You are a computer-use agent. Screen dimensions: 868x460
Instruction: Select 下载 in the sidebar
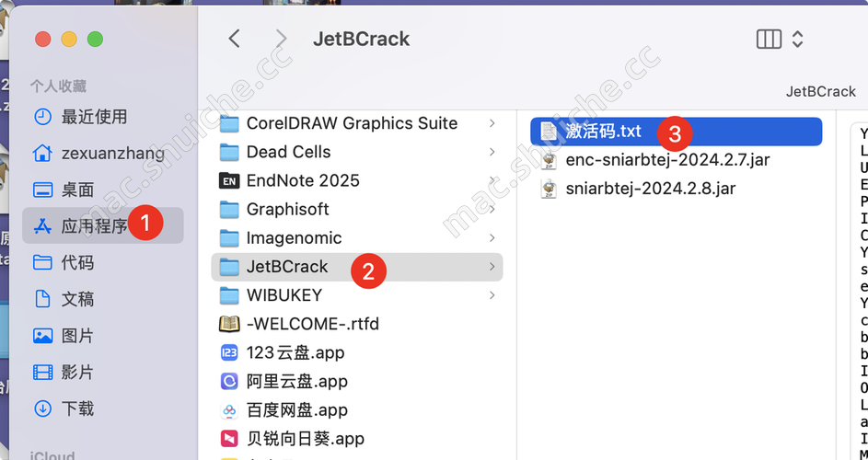tap(77, 408)
